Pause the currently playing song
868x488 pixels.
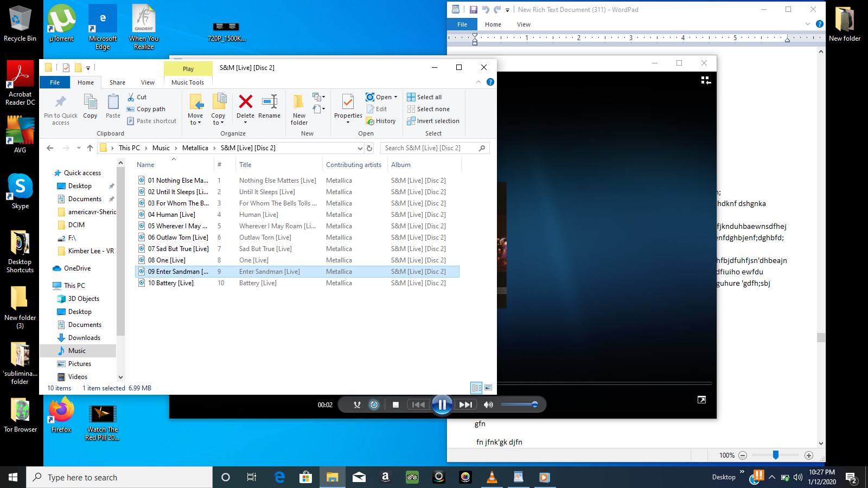click(x=442, y=404)
